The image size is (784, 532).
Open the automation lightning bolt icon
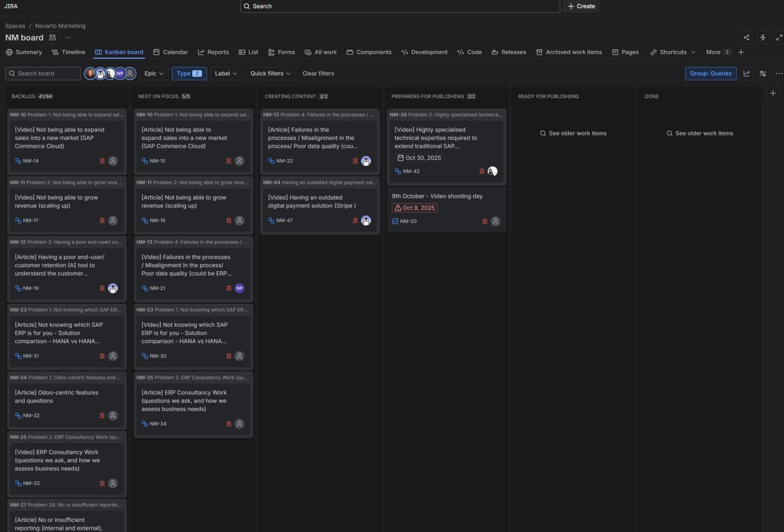coord(763,37)
